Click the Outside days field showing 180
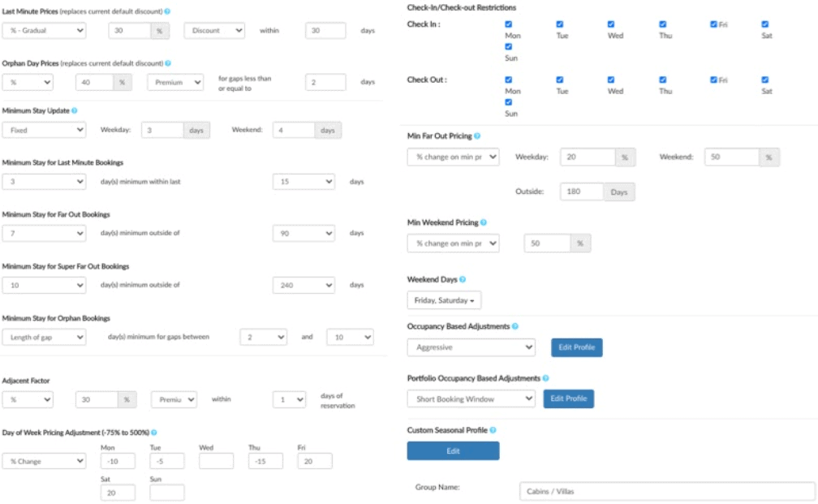Image resolution: width=818 pixels, height=504 pixels. tap(582, 192)
